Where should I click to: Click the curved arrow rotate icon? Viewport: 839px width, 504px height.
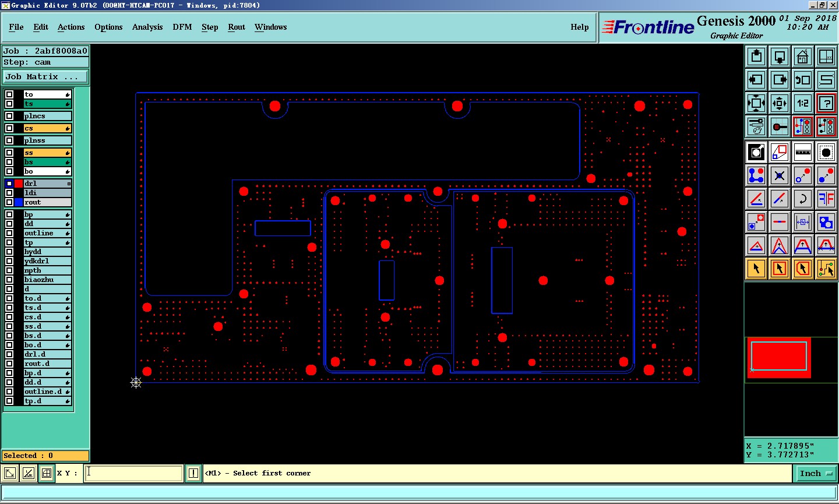pos(803,199)
